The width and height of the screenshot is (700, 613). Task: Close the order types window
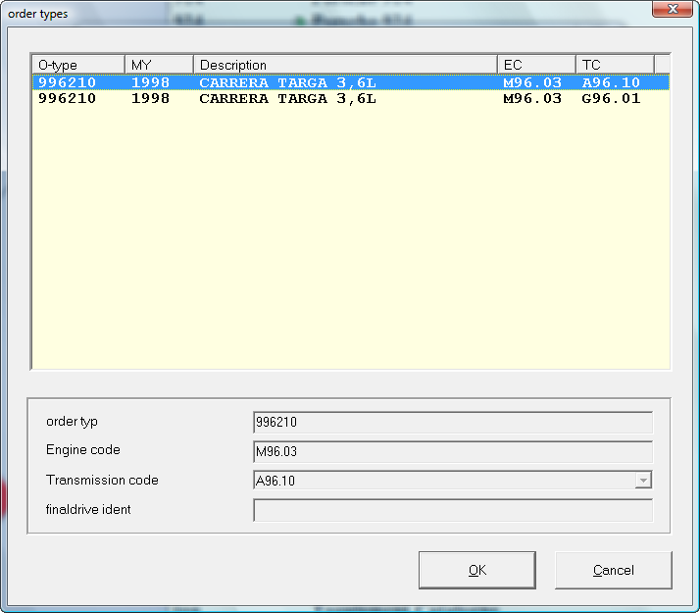673,9
